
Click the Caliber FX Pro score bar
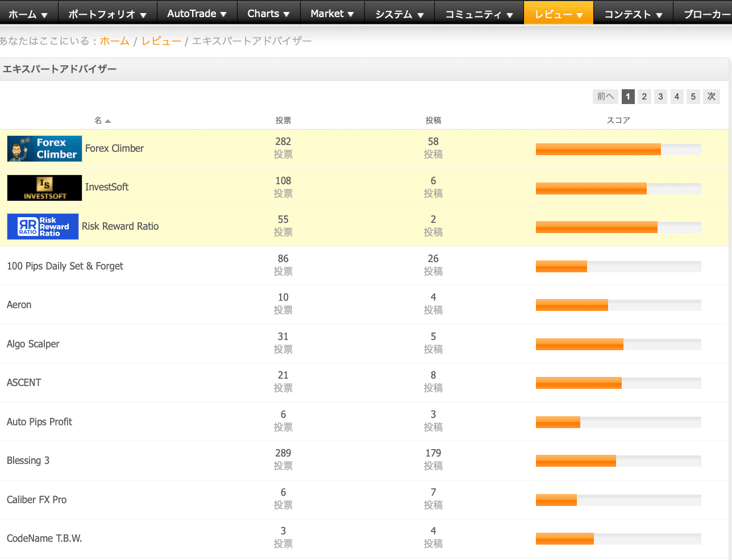(x=618, y=500)
